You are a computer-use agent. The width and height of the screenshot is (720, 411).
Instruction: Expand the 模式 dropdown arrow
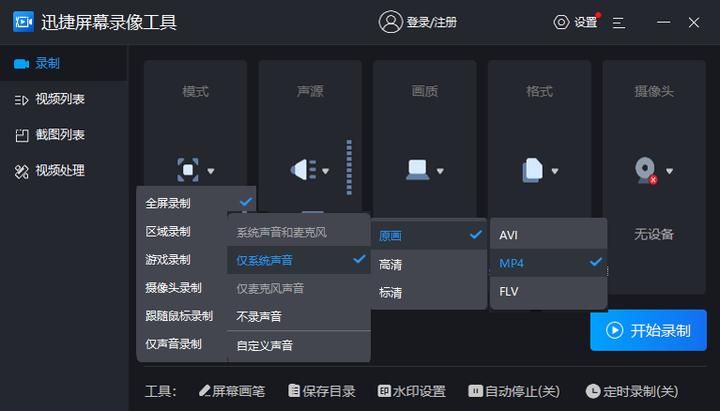pos(211,171)
